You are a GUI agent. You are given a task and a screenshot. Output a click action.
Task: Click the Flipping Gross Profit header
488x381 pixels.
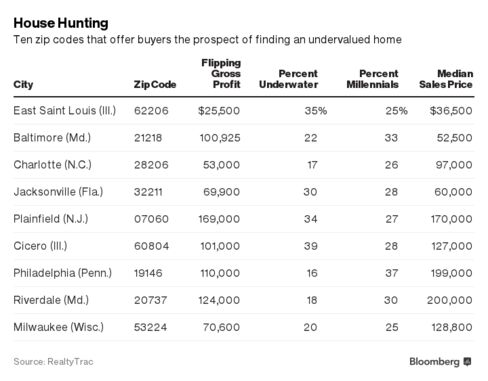tap(221, 74)
